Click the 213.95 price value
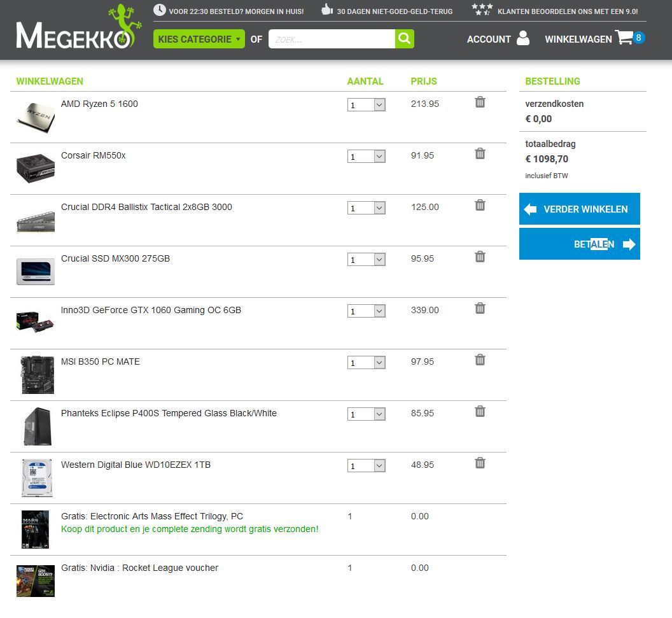 [x=424, y=104]
